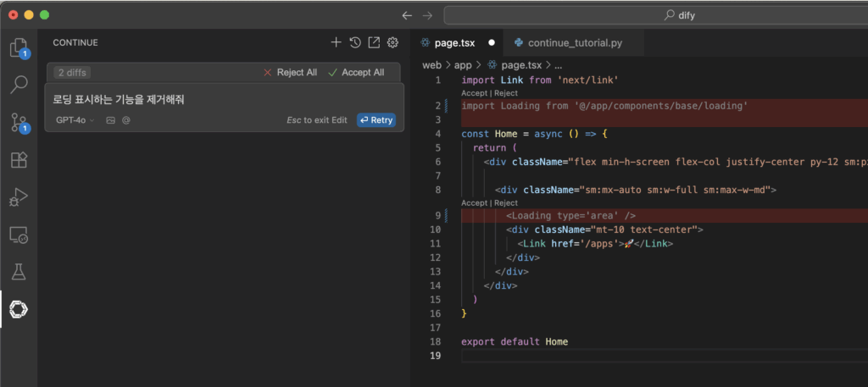Viewport: 868px width, 387px height.
Task: Open the Search view in activity bar
Action: [19, 85]
